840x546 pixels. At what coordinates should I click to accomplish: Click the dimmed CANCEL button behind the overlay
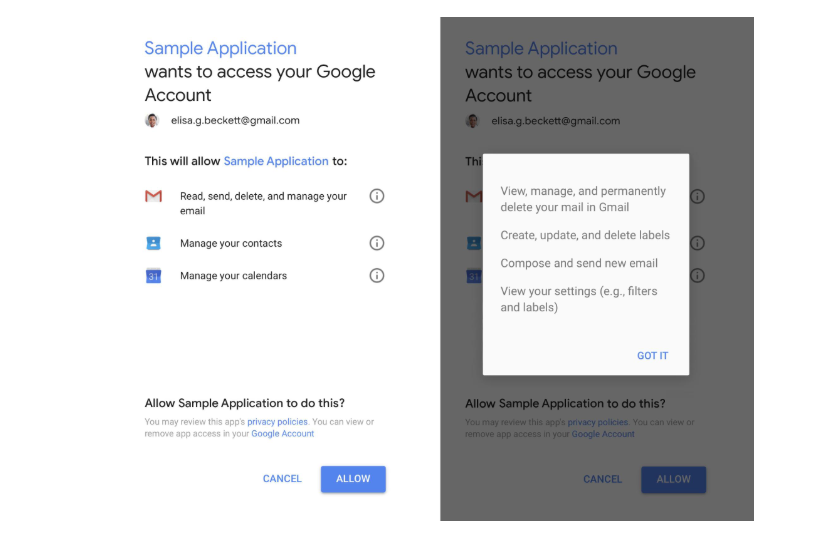(602, 479)
